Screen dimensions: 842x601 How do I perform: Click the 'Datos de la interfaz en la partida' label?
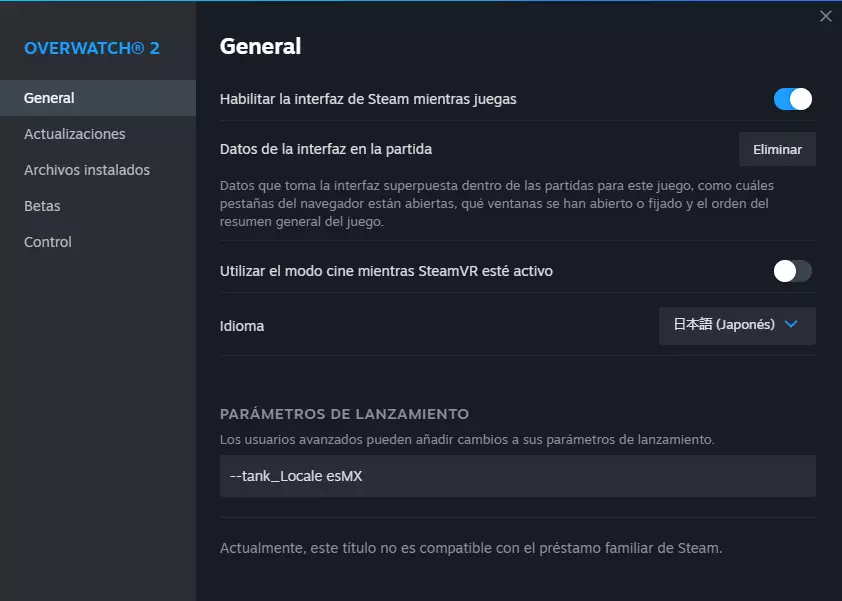click(x=325, y=149)
